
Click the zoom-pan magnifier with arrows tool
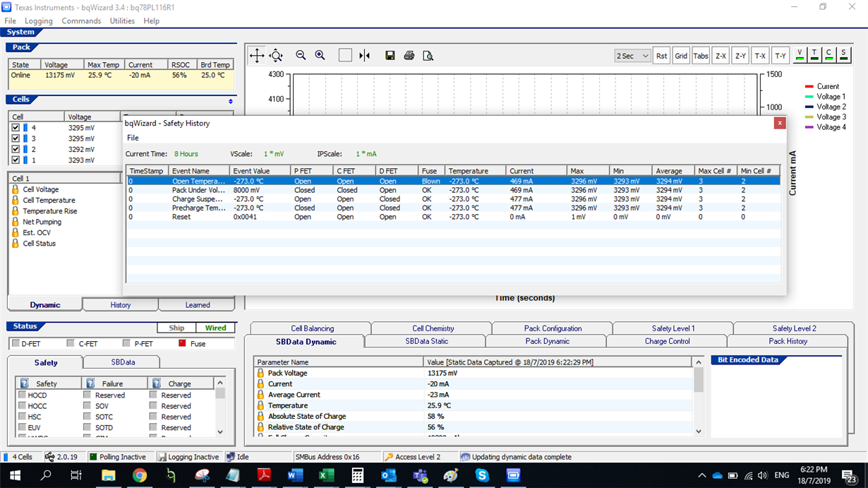tap(276, 56)
